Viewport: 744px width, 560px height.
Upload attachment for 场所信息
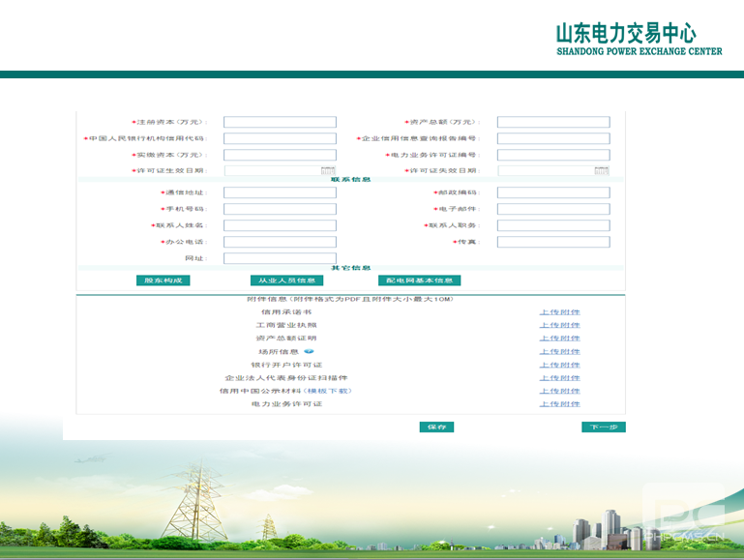tap(560, 352)
